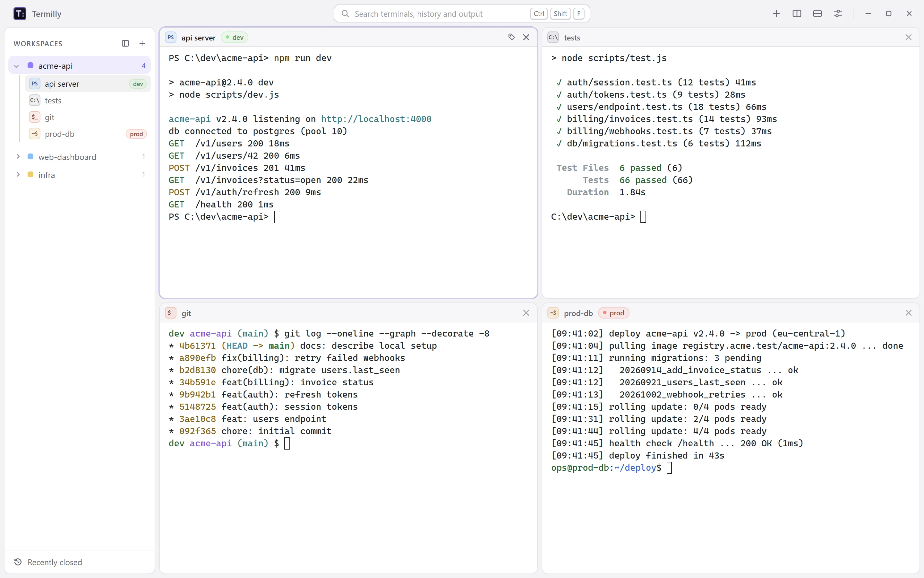Viewport: 924px width, 578px height.
Task: Click the purple acme-api color dot
Action: tap(30, 66)
